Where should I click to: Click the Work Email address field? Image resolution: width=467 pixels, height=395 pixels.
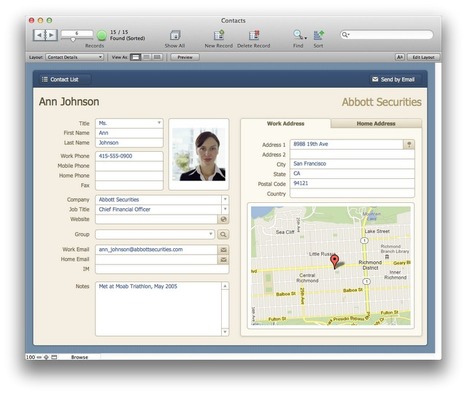coord(157,250)
